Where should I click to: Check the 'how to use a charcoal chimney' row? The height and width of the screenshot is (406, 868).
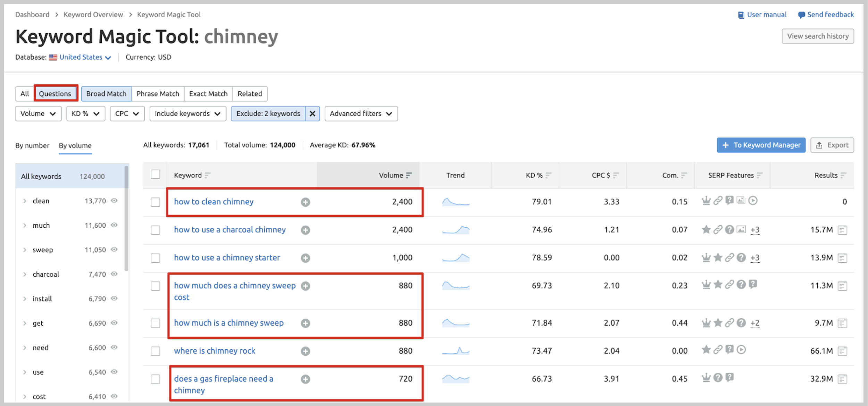[155, 230]
